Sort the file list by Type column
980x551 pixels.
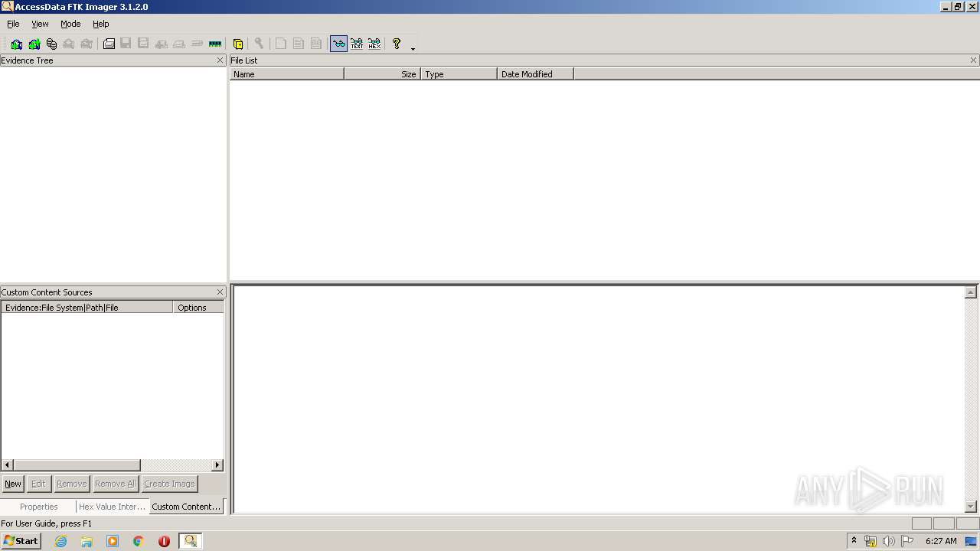[459, 74]
